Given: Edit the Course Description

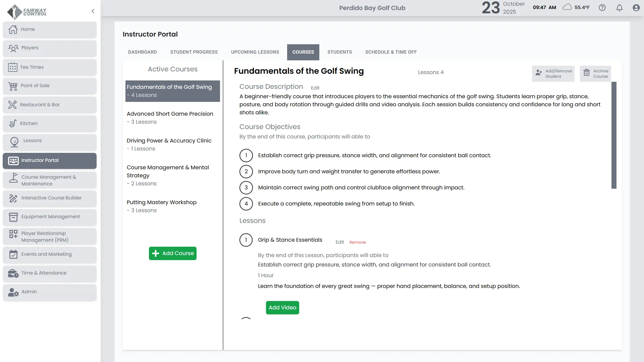Looking at the screenshot, I should [315, 88].
